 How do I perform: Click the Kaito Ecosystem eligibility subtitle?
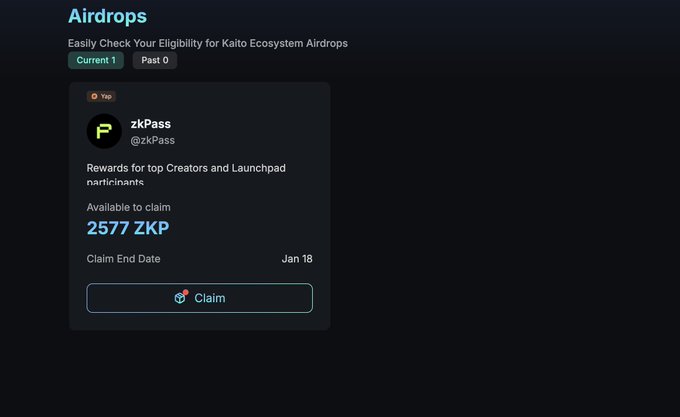207,43
